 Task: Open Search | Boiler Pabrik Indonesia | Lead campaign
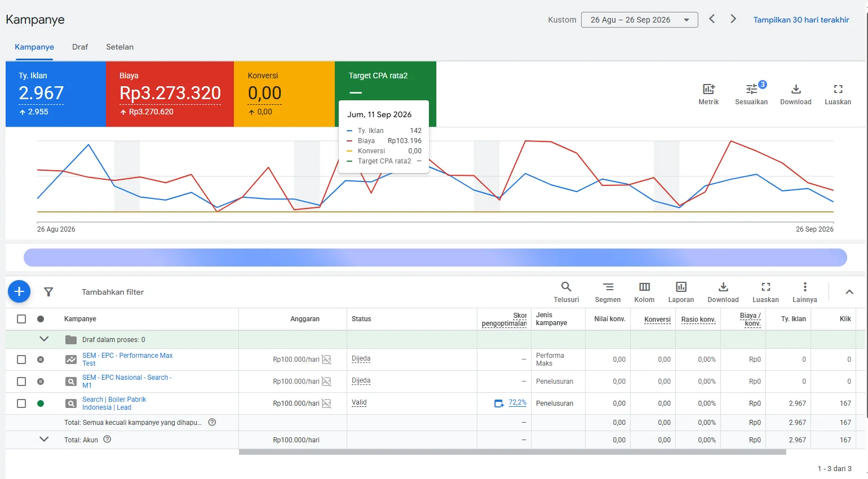(x=114, y=403)
